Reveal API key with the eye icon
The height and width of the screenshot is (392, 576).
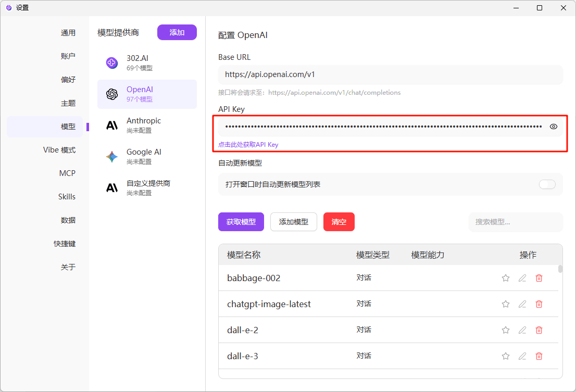coord(553,127)
